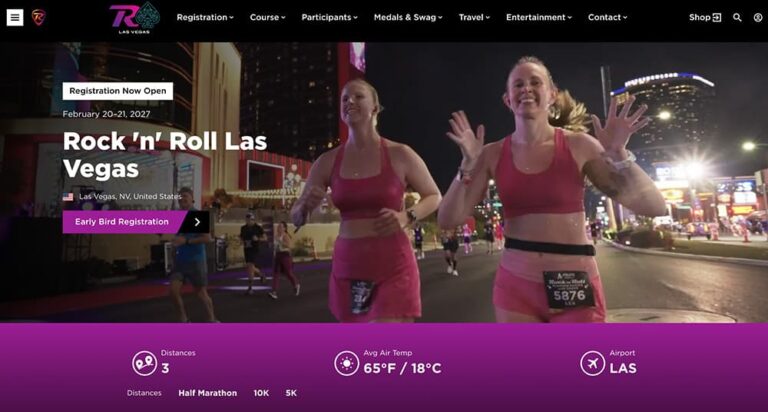Click the Avg Air Temp label
Image resolution: width=768 pixels, height=412 pixels.
coord(388,353)
